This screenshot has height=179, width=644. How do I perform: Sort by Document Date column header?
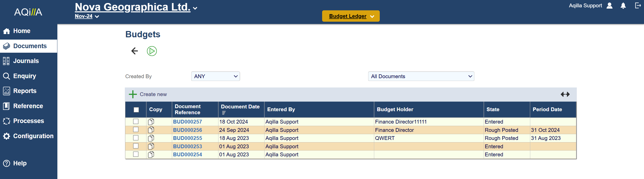[240, 107]
